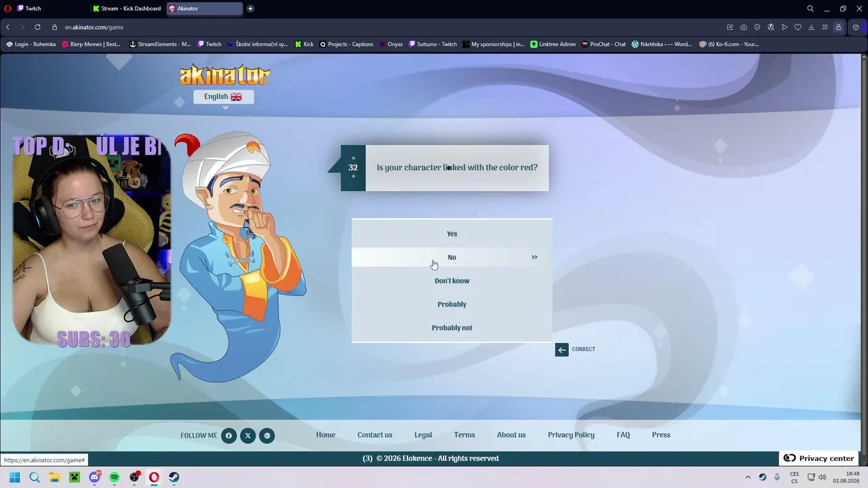This screenshot has height=488, width=868.
Task: Open Discord from the taskbar
Action: pos(95,477)
